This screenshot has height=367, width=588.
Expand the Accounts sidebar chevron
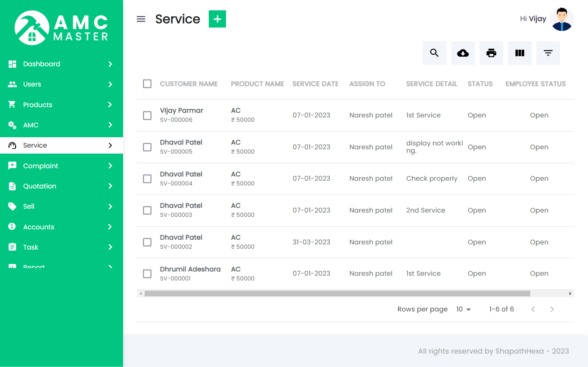(x=110, y=227)
